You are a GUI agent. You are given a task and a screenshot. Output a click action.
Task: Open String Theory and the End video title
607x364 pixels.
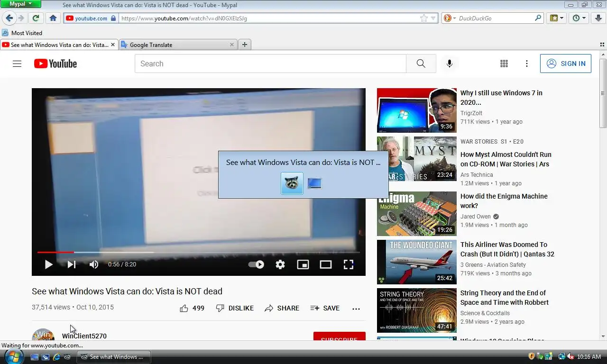point(505,298)
